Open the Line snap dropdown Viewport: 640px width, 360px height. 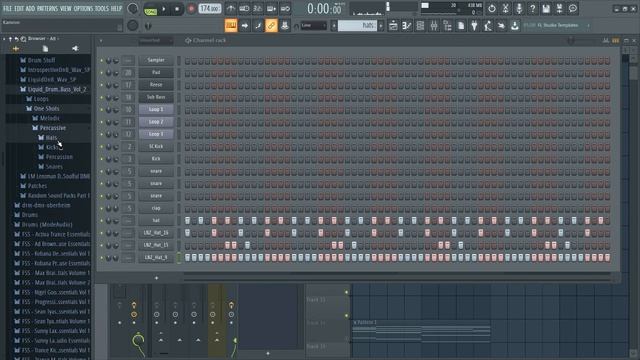pyautogui.click(x=313, y=26)
